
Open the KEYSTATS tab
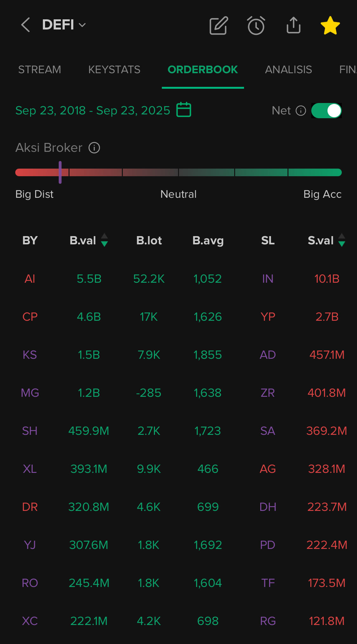(x=114, y=69)
